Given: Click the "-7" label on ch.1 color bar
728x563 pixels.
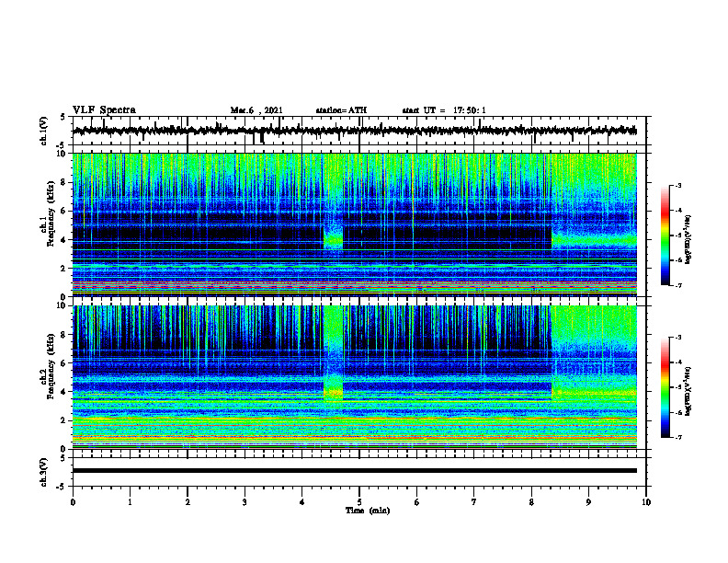Looking at the screenshot, I should (x=677, y=285).
